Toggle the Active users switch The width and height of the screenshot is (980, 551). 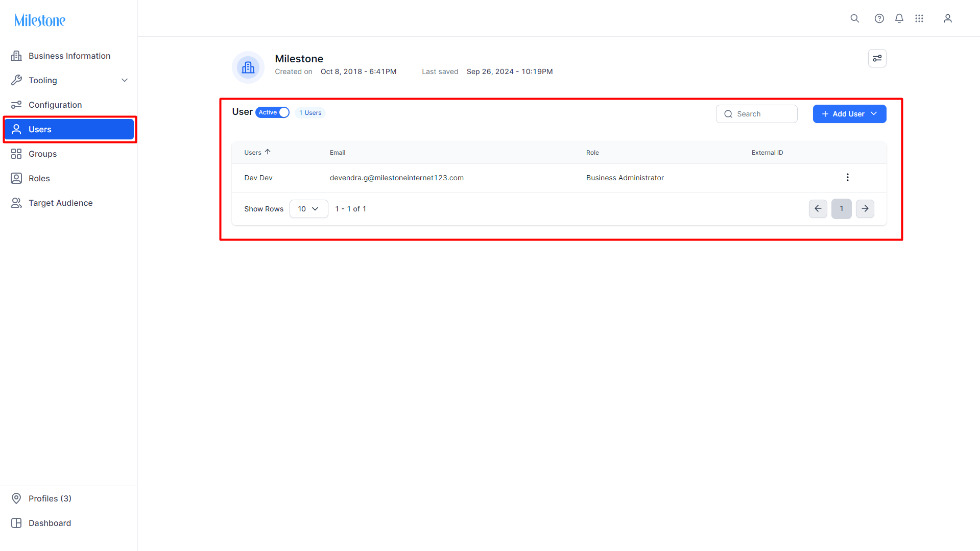(x=272, y=112)
